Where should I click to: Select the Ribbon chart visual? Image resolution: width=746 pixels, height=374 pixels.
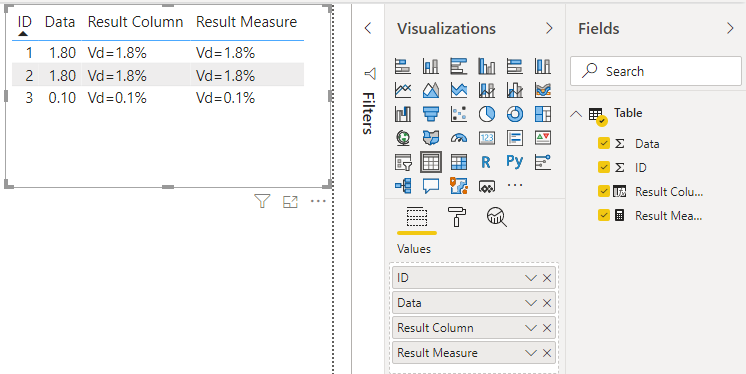pos(543,90)
